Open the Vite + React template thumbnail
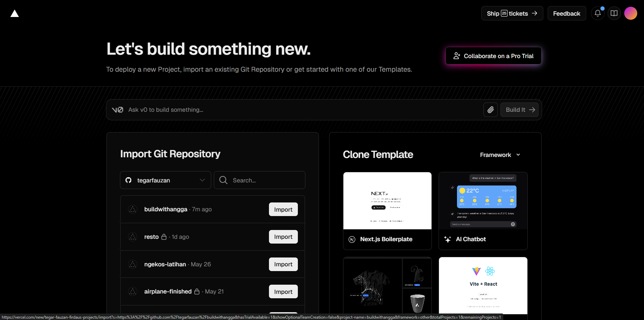This screenshot has height=320, width=644. coord(483,286)
